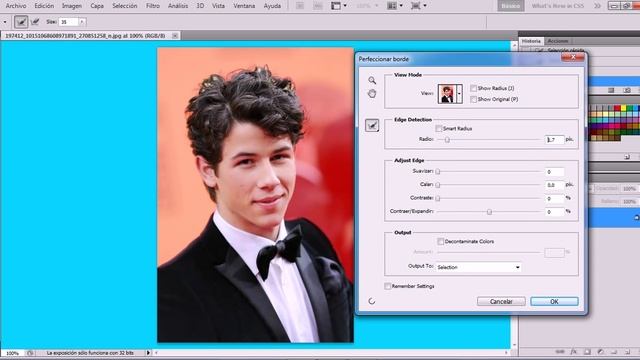Click the Calar slider handle
640x360 pixels.
[438, 185]
